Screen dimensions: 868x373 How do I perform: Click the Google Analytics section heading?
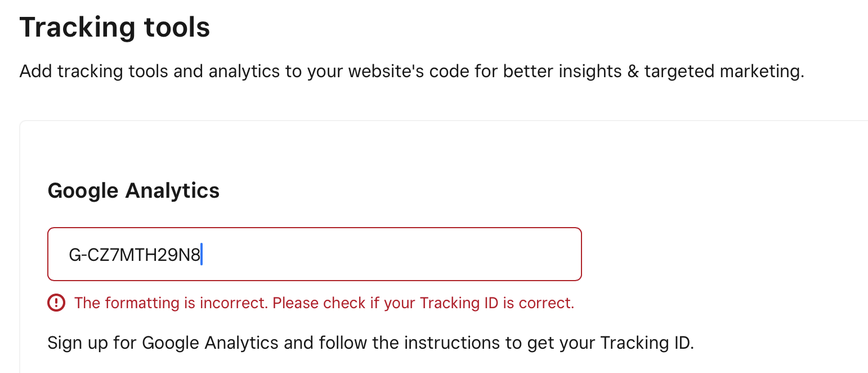pyautogui.click(x=133, y=190)
